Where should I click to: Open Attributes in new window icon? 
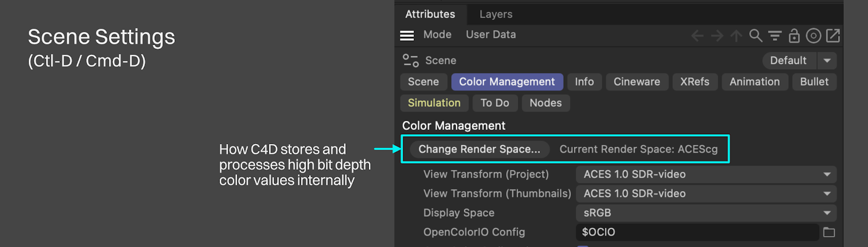coord(833,36)
